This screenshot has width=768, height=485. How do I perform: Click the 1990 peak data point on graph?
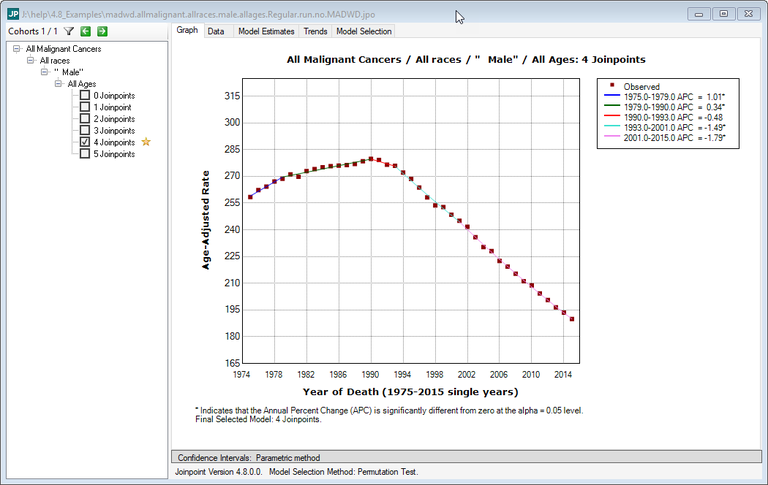coord(371,159)
